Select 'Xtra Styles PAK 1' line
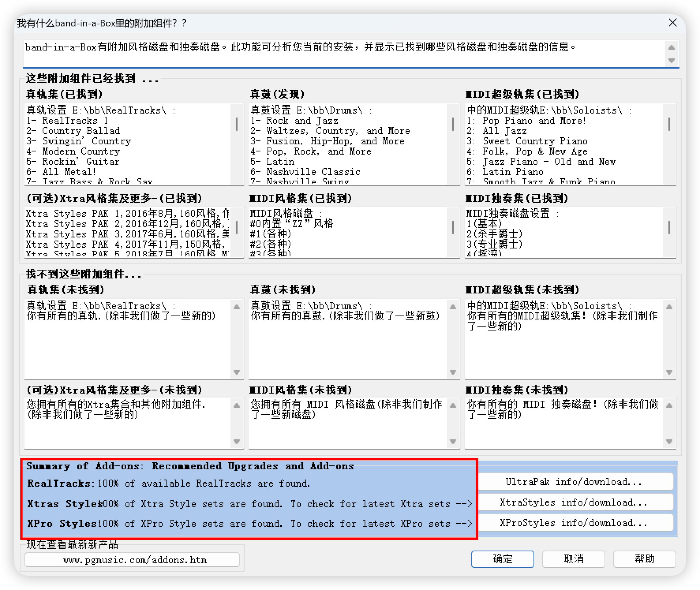 (127, 214)
